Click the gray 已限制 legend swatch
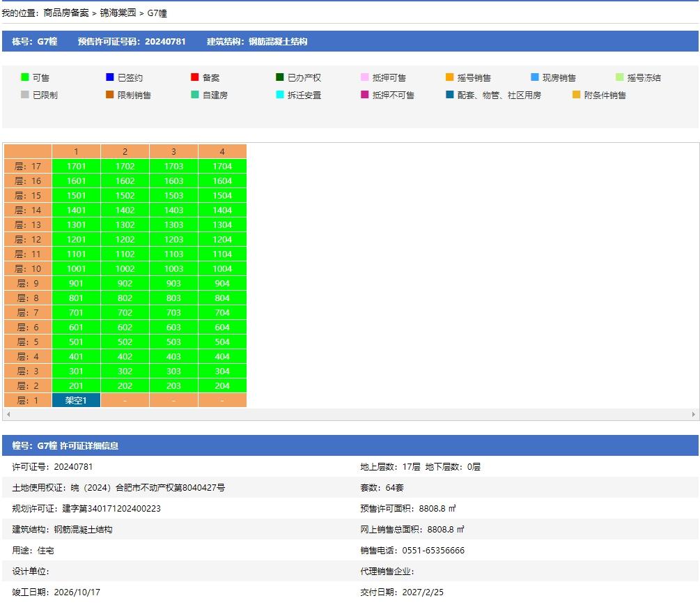The width and height of the screenshot is (700, 605). pos(25,95)
